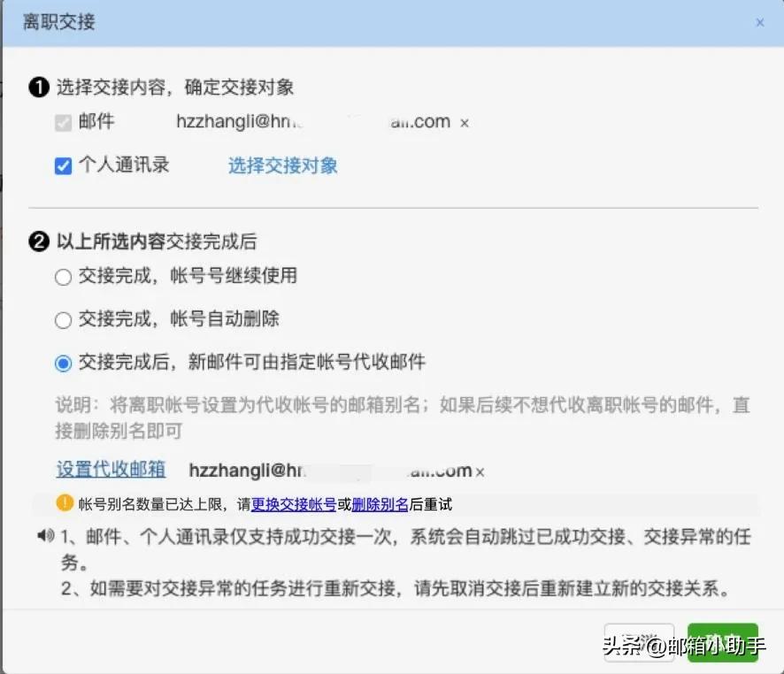
Task: Remove the 设置代收邮箱 email with its × icon
Action: point(480,471)
